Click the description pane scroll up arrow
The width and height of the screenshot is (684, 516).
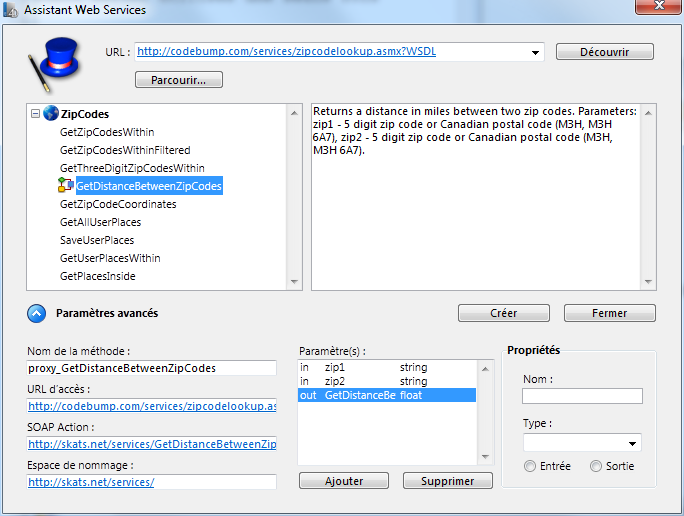[648, 113]
